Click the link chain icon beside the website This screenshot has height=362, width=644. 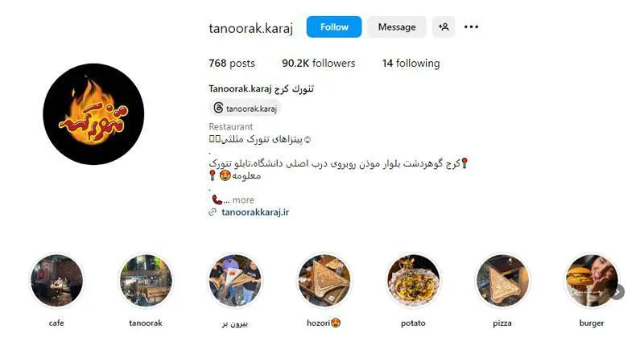[213, 212]
